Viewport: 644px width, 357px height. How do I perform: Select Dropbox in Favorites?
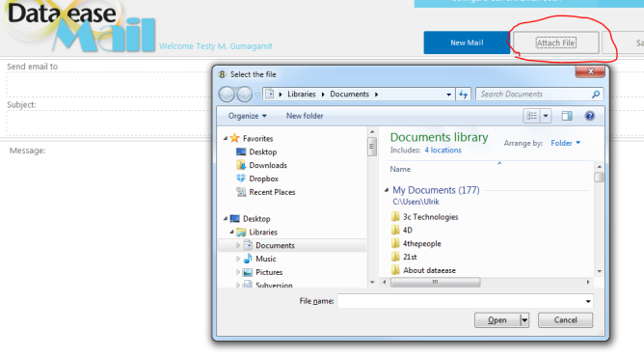pyautogui.click(x=264, y=178)
